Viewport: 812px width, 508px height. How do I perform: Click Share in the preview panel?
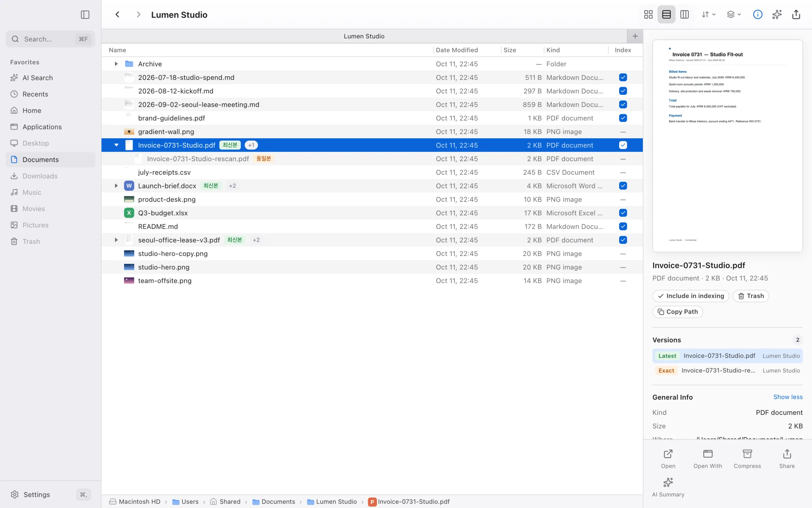[x=787, y=459]
